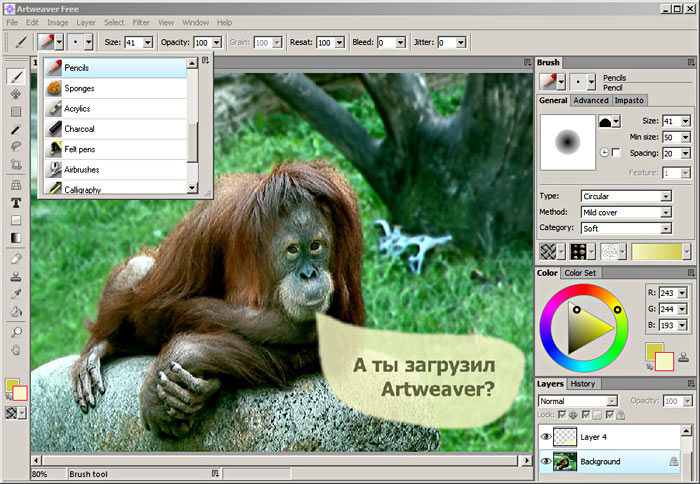The image size is (700, 484).
Task: Choose Acrylics from the brush list
Action: click(115, 108)
